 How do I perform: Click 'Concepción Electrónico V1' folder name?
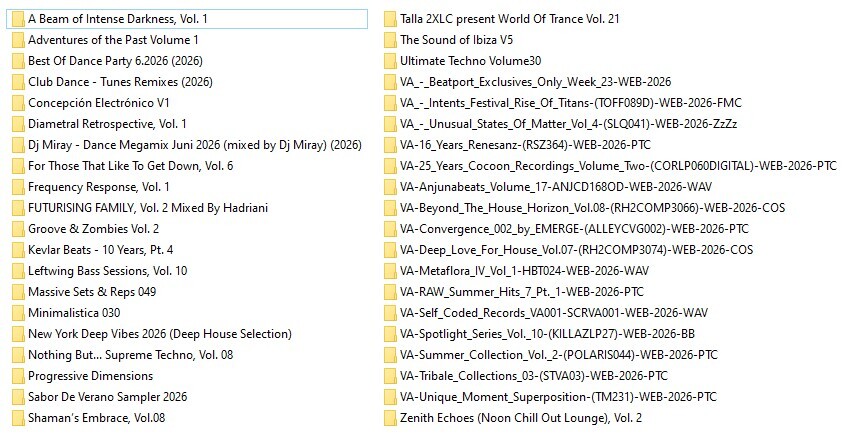[x=99, y=103]
